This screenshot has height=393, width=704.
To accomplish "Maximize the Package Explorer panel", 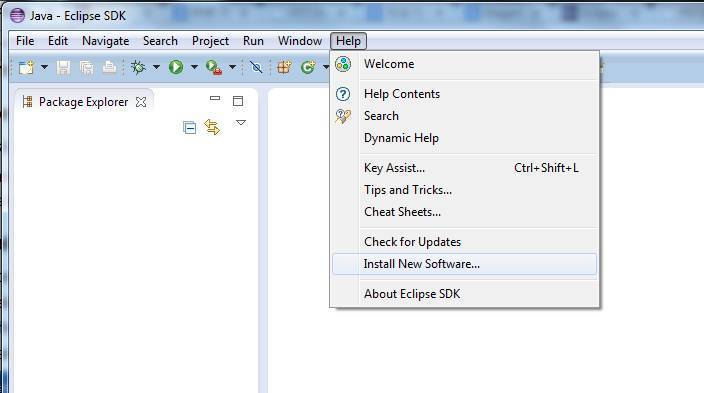I will (238, 101).
